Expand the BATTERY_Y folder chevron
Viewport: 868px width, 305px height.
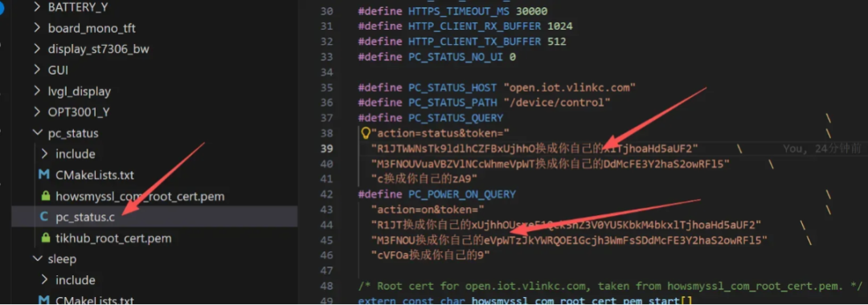[x=37, y=7]
